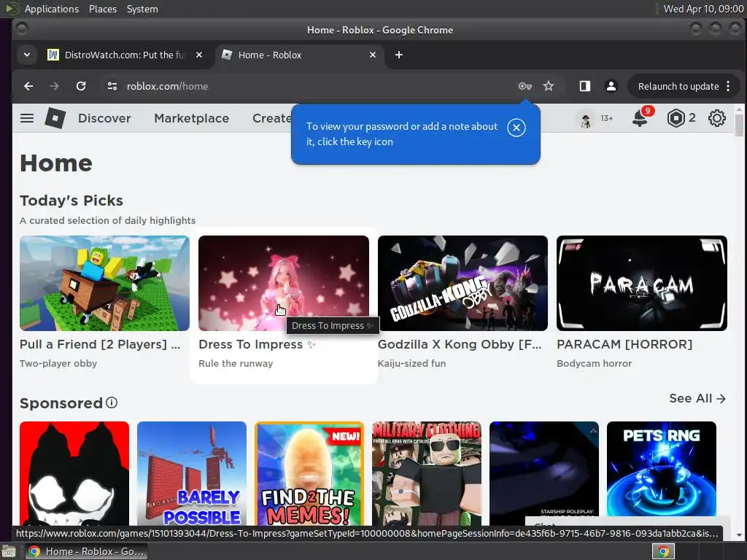The width and height of the screenshot is (747, 560).
Task: Click the Sponsored info icon
Action: [112, 402]
